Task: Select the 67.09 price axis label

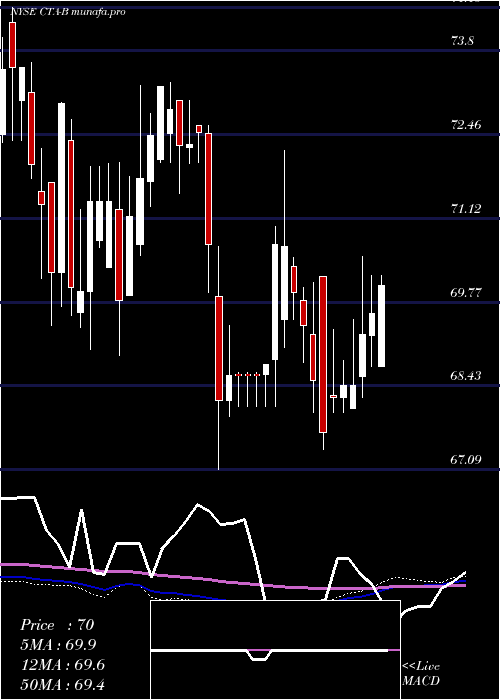Action: 466,459
